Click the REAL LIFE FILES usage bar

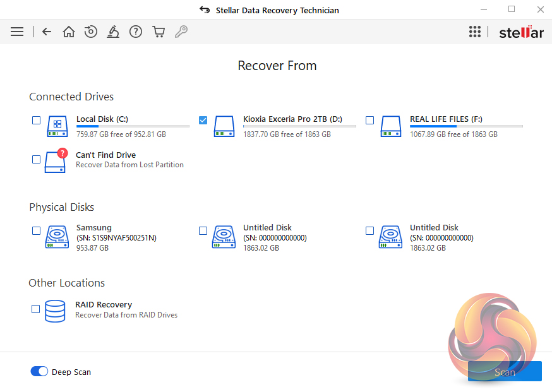[466, 126]
